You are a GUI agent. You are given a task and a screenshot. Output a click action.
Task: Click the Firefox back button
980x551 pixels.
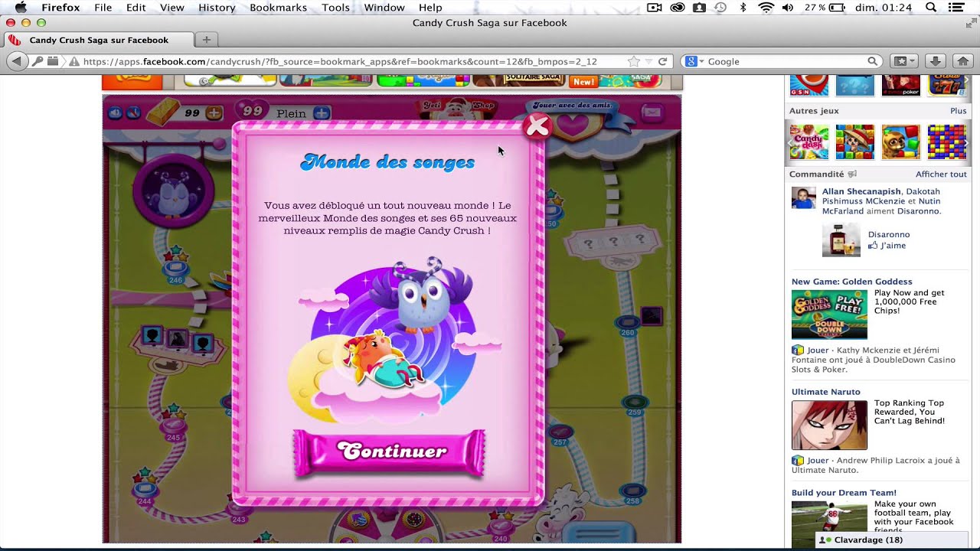(x=16, y=61)
